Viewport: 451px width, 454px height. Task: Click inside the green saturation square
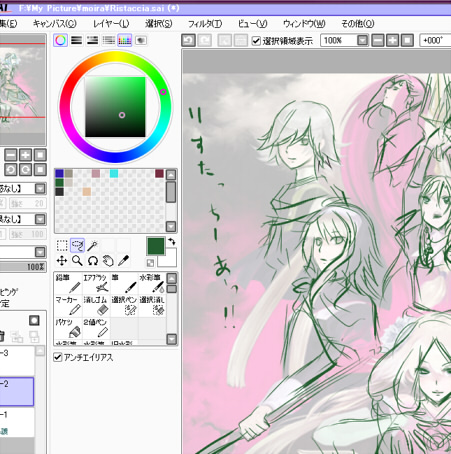click(115, 107)
